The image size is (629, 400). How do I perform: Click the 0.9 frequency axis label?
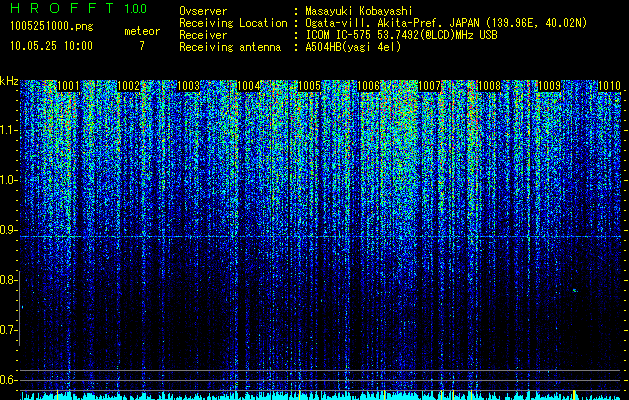point(8,230)
